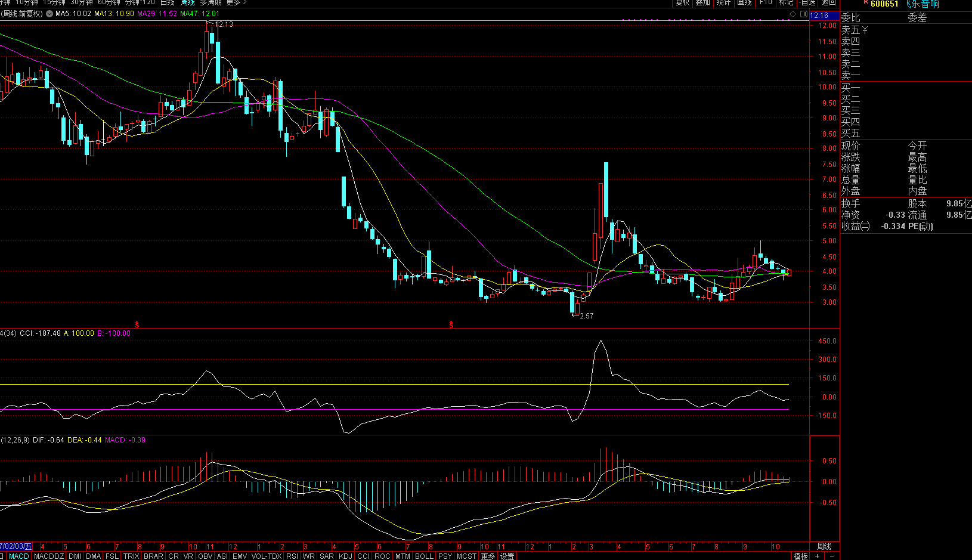This screenshot has width=972, height=560.
Task: Toggle the side panel icon next to 12.16
Action: 804,14
